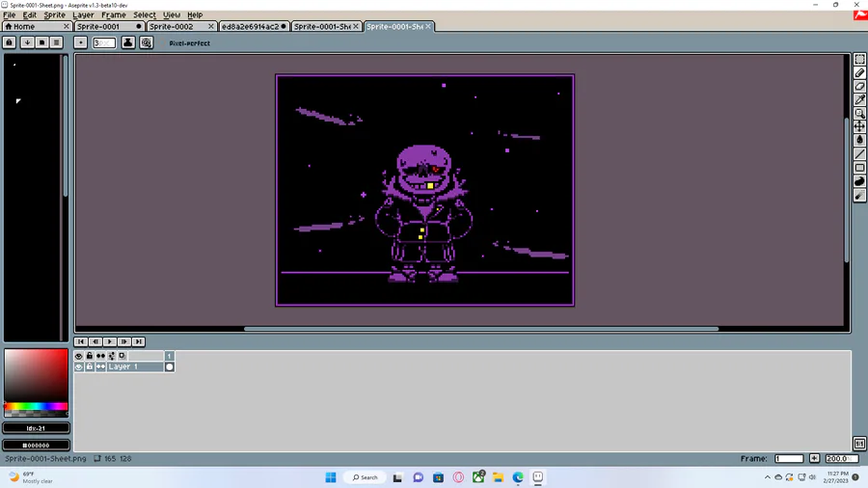Click the palette lock edit-mode icon

point(10,42)
